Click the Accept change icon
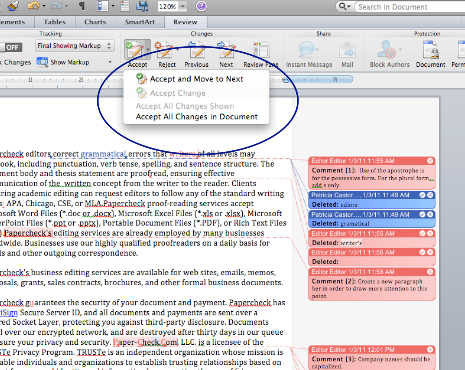Screen dimensions: 465x370 (134, 49)
